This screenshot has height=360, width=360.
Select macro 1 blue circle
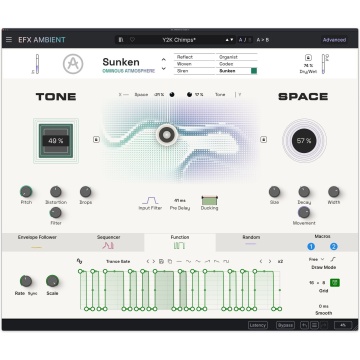tap(311, 247)
